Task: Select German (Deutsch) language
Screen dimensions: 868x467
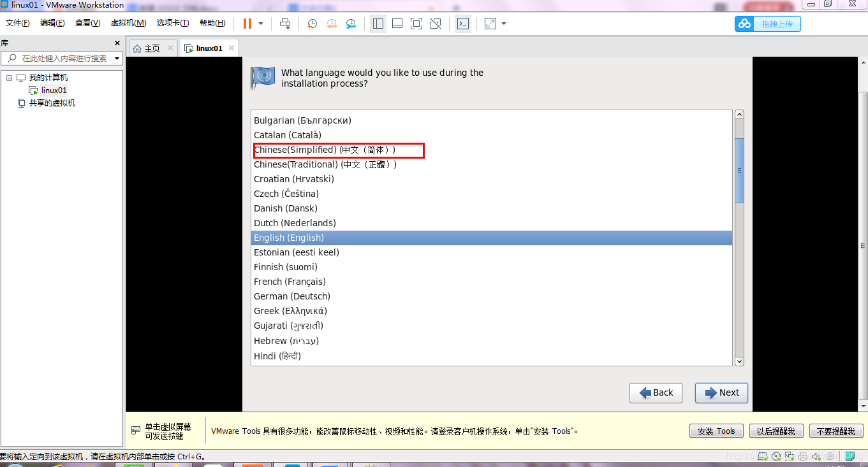Action: click(x=491, y=296)
